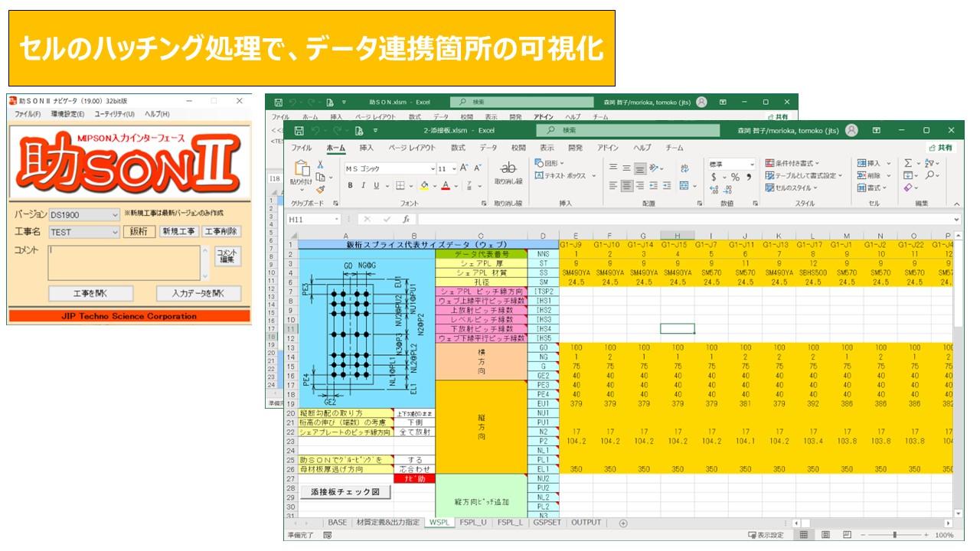Click the Format Painter brush icon
980x551 pixels.
click(x=321, y=189)
